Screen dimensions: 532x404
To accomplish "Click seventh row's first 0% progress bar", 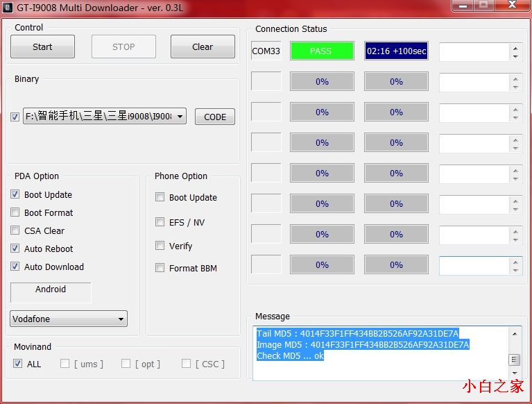I will 322,234.
